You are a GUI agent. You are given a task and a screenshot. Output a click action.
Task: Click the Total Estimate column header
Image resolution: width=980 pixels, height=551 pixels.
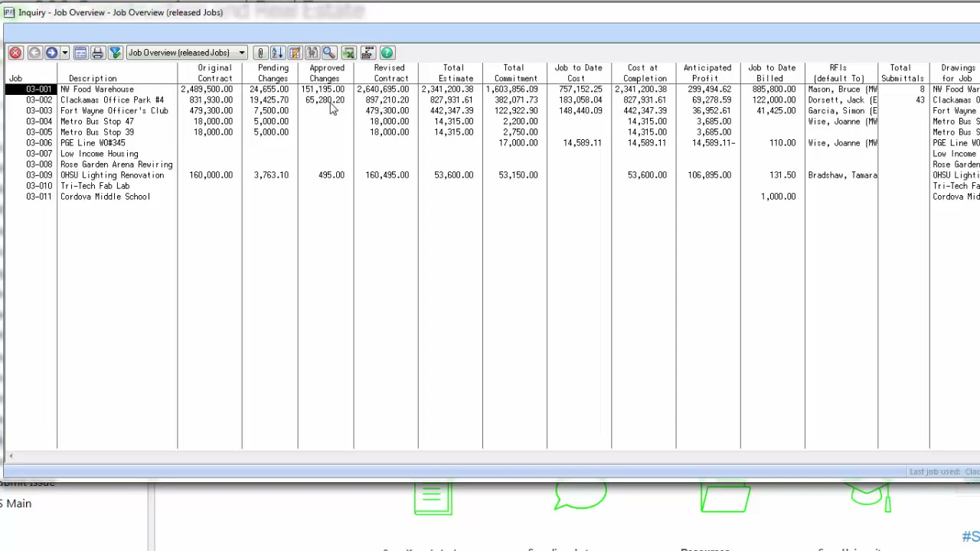tap(455, 73)
